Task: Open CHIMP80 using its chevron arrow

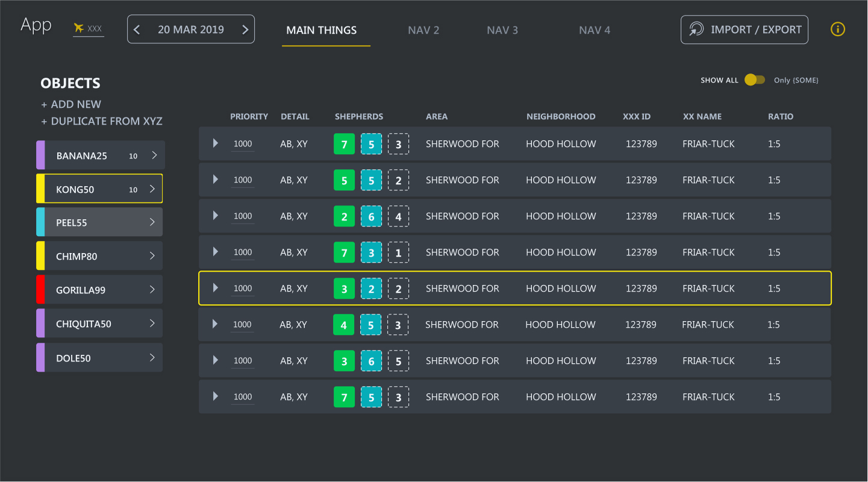Action: [152, 256]
